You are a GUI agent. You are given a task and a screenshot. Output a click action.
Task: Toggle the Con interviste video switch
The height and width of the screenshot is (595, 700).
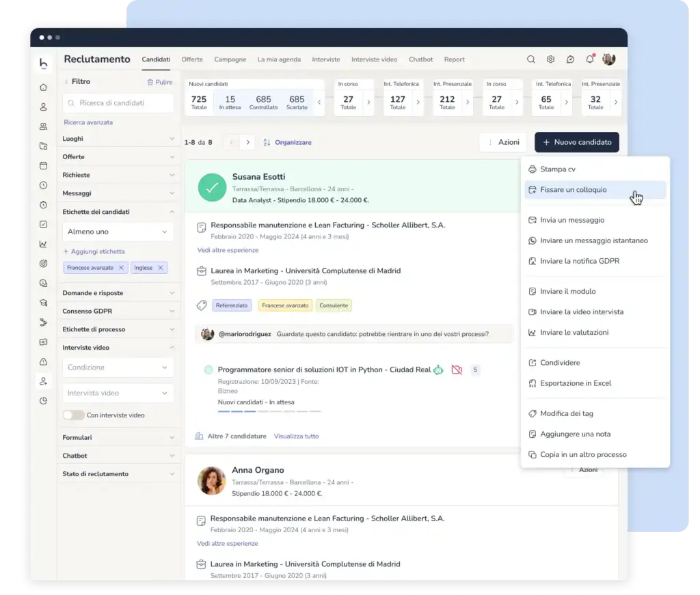click(x=73, y=415)
